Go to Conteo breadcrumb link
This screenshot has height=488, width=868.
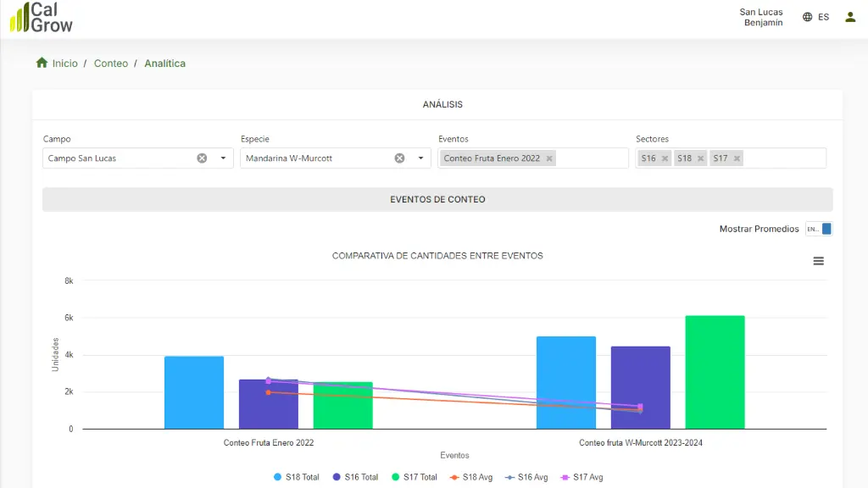coord(111,63)
